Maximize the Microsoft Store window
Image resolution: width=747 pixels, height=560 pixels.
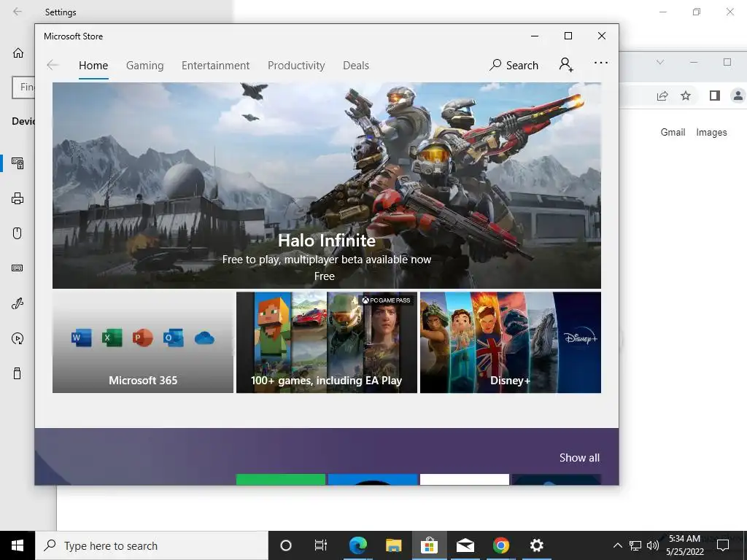pos(568,36)
